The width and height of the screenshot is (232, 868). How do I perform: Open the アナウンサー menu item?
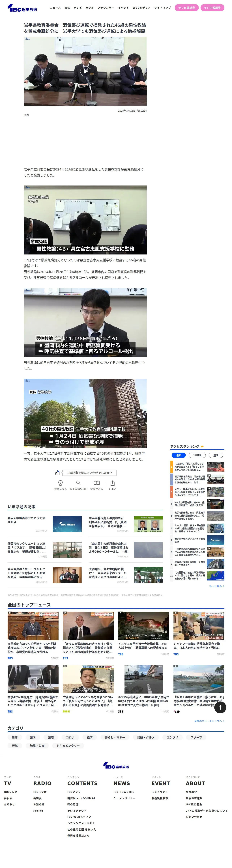click(106, 8)
